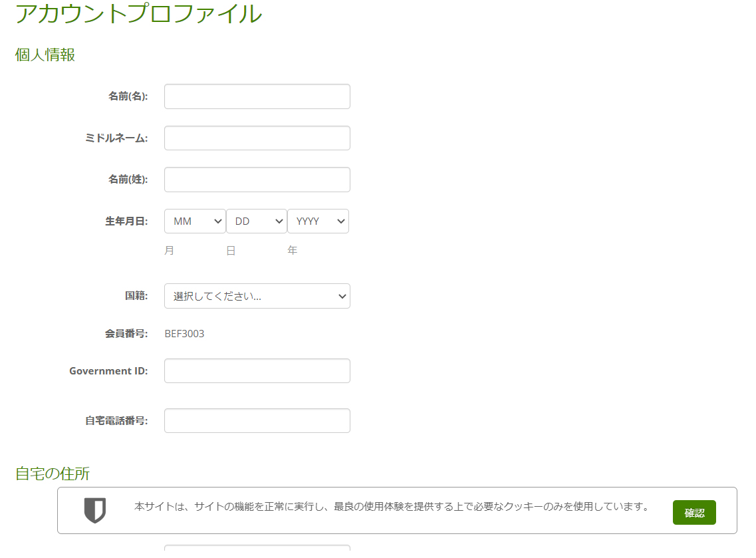
Task: Click the アカウントプロファイル page heading
Action: coord(138,14)
